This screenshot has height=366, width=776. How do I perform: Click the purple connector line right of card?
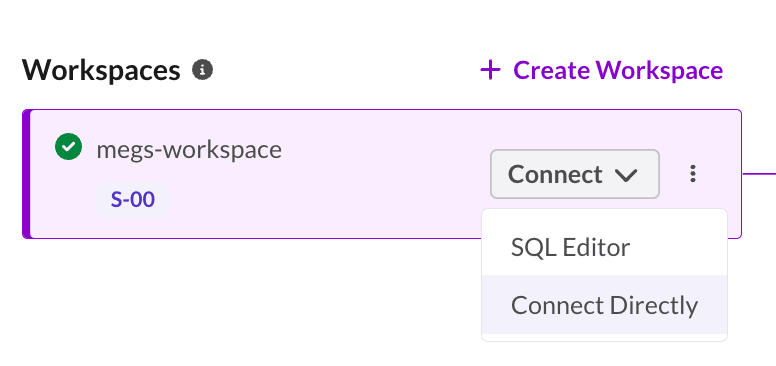(x=759, y=174)
